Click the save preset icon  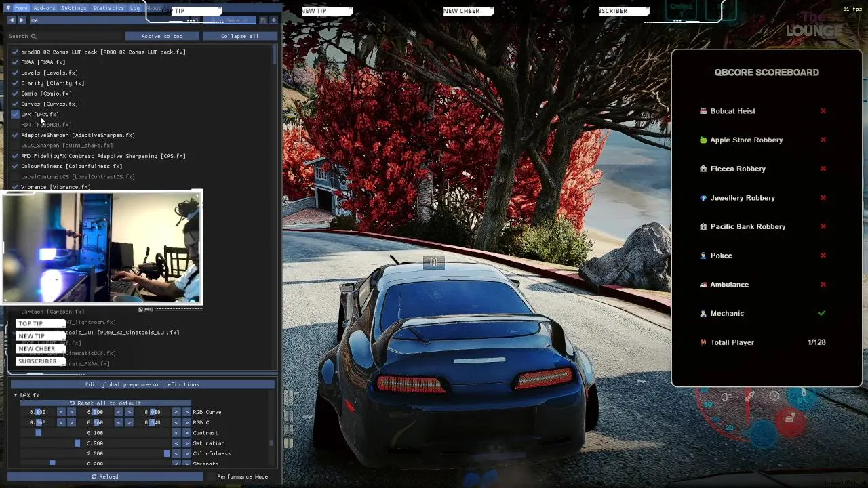[263, 20]
